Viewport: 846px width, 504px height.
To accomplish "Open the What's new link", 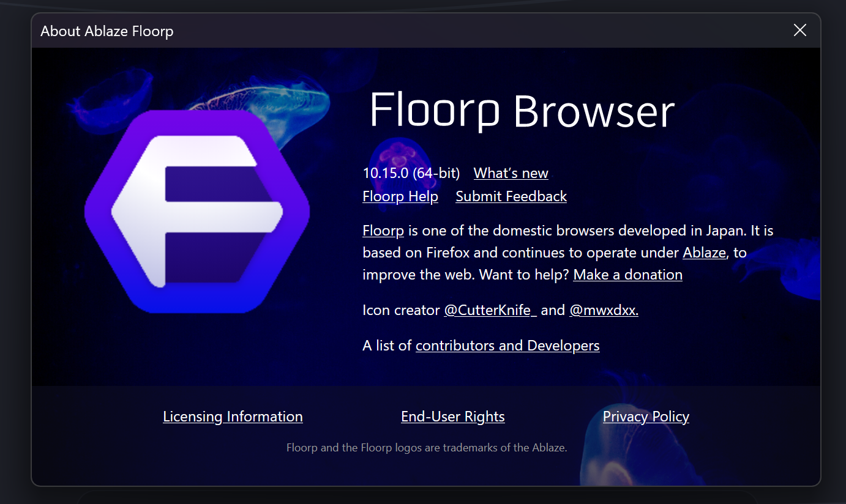I will [511, 173].
